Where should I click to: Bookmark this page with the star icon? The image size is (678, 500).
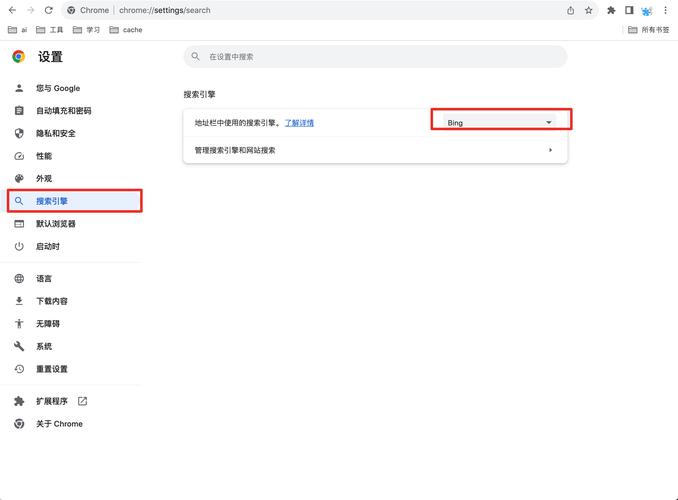pyautogui.click(x=588, y=10)
